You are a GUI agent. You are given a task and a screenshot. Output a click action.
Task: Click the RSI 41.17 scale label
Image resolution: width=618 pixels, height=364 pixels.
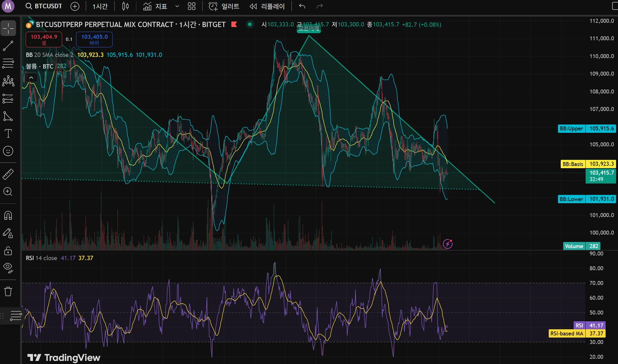(x=590, y=325)
